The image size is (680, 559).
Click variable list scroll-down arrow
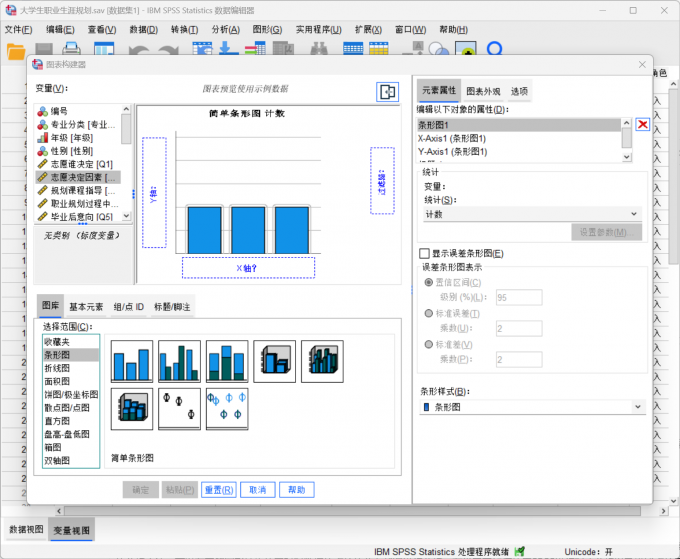point(126,216)
